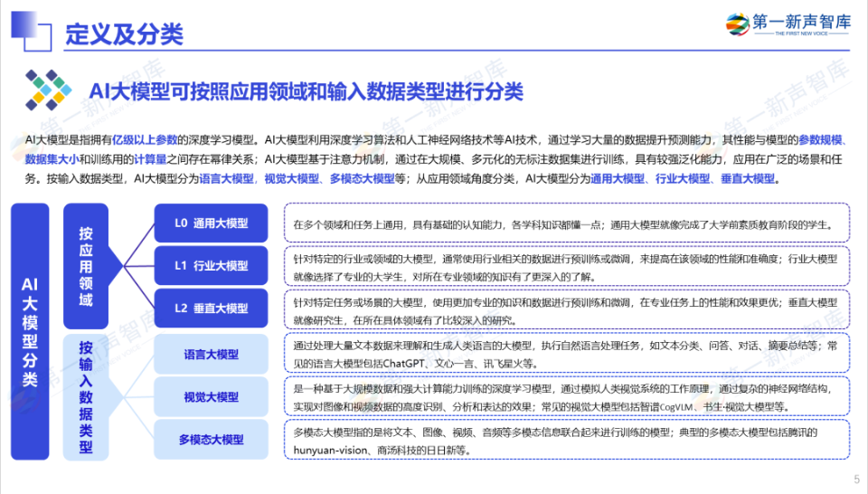Screen dimensions: 868x494
Task: Select the 视觉大模型 box
Action: tap(211, 397)
